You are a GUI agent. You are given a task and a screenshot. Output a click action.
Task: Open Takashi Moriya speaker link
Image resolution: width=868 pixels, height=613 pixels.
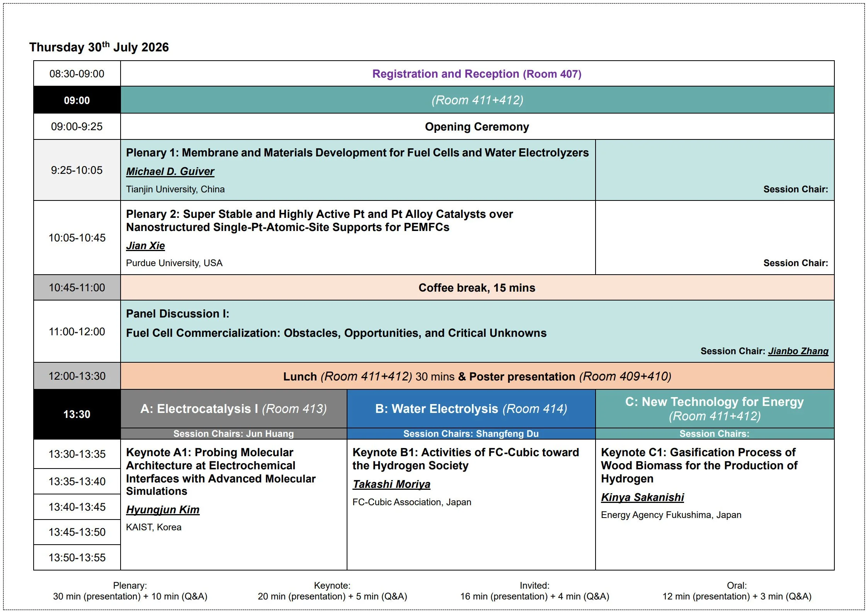[391, 484]
